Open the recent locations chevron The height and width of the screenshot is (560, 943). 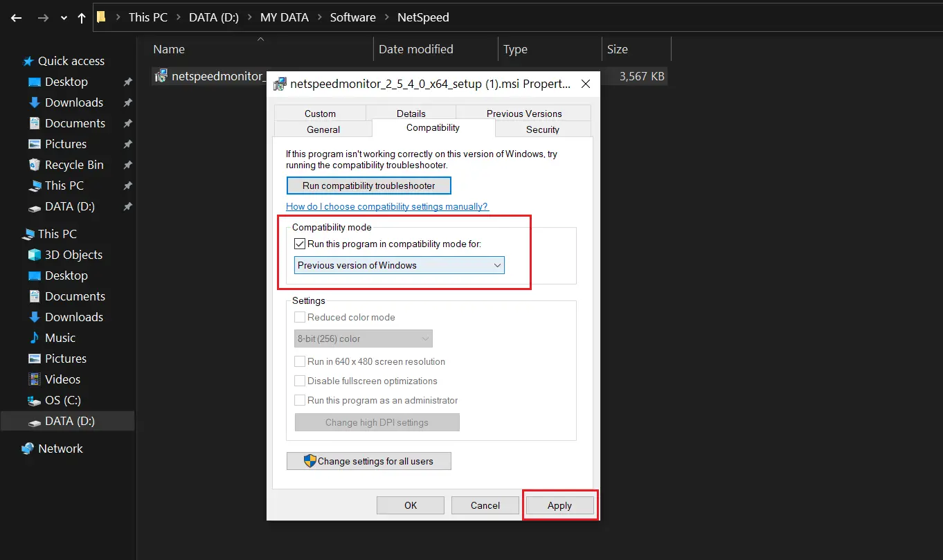coord(64,19)
